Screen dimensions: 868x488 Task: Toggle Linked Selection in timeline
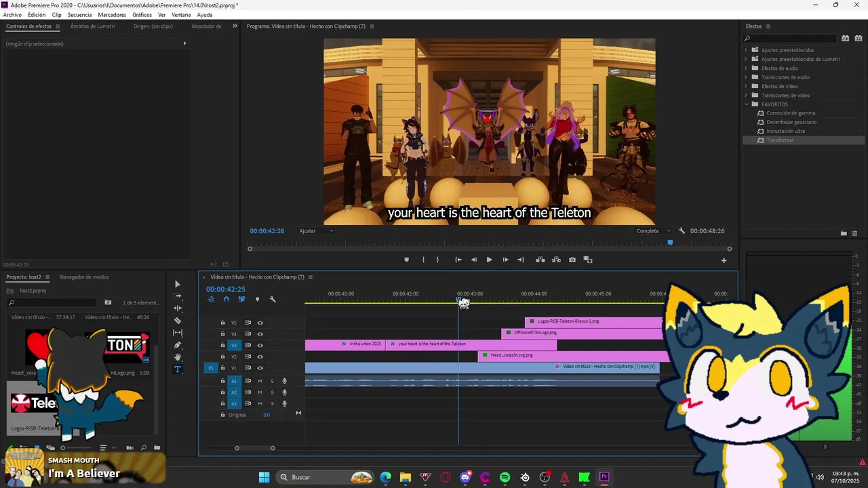click(x=241, y=299)
